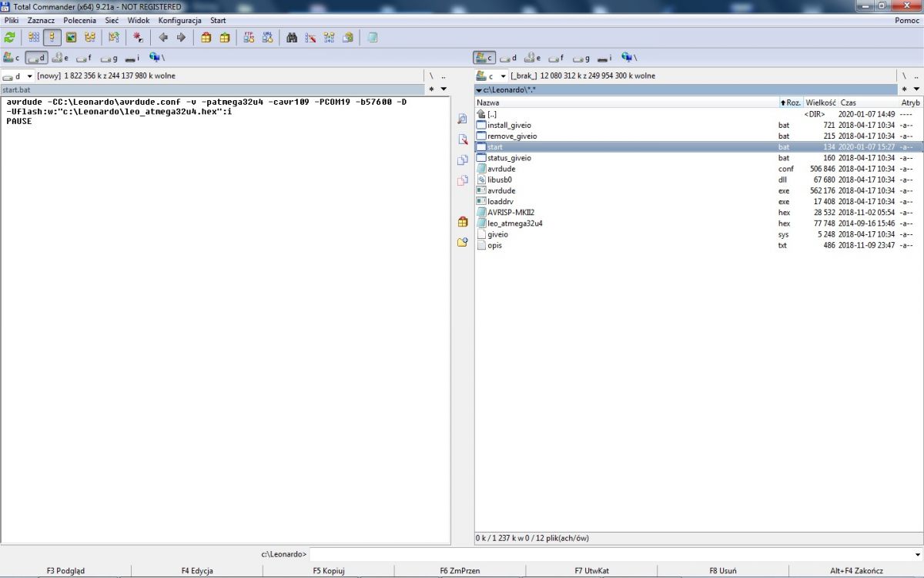Screen dimensions: 924x578
Task: Click the F3 Podgląd button
Action: pyautogui.click(x=65, y=571)
